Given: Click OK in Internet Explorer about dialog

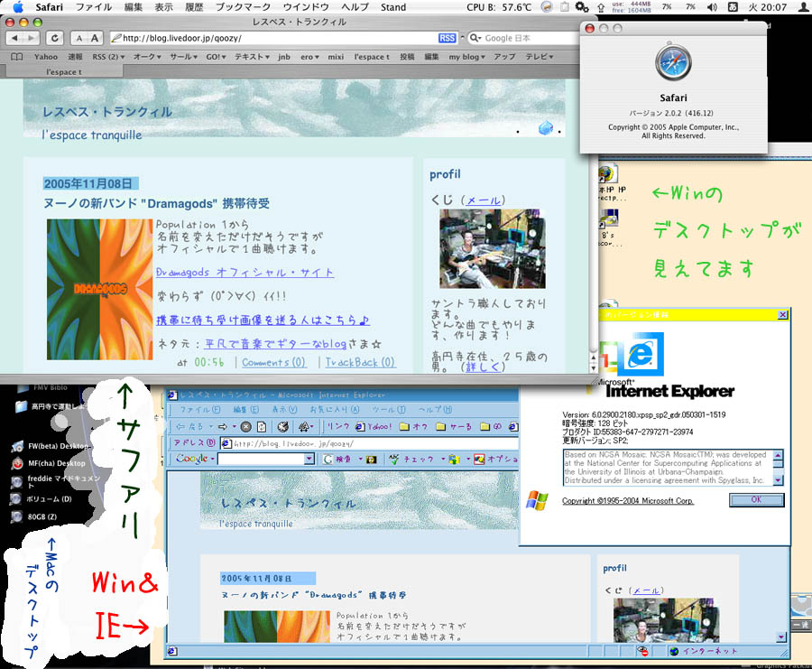Looking at the screenshot, I should 756,499.
